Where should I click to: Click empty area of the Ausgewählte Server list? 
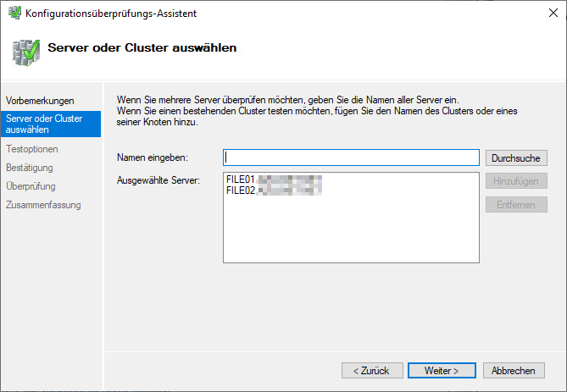click(351, 237)
